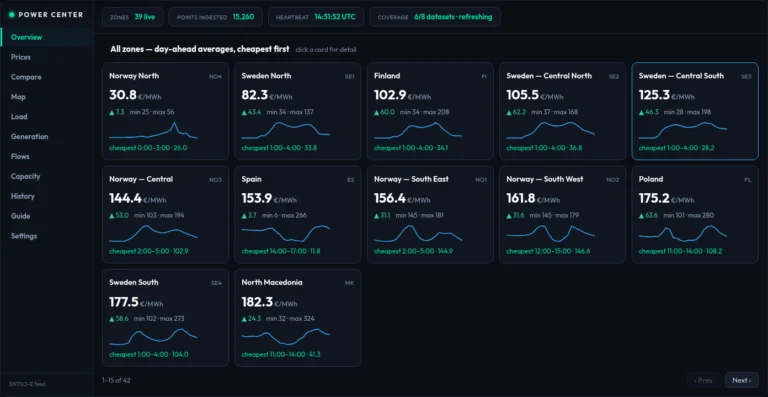Click the NO4 zone code label

[216, 77]
